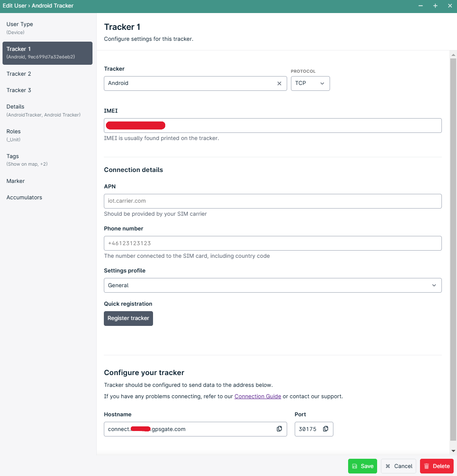Expand the Settings profile dropdown
Image resolution: width=457 pixels, height=476 pixels.
point(272,286)
